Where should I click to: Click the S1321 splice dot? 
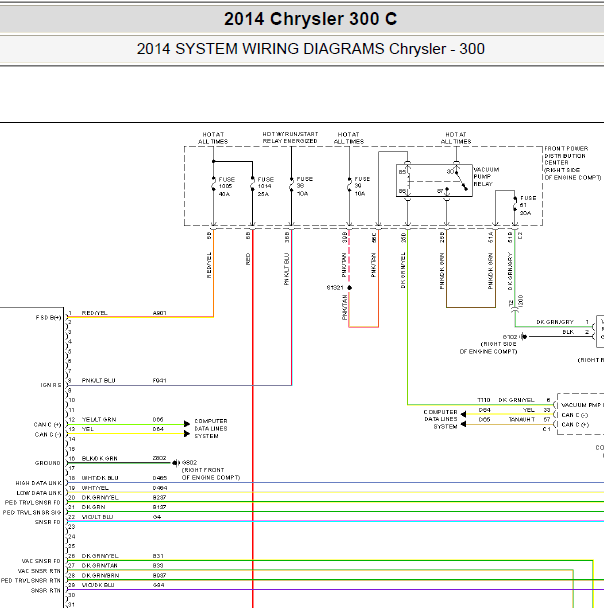[x=349, y=288]
